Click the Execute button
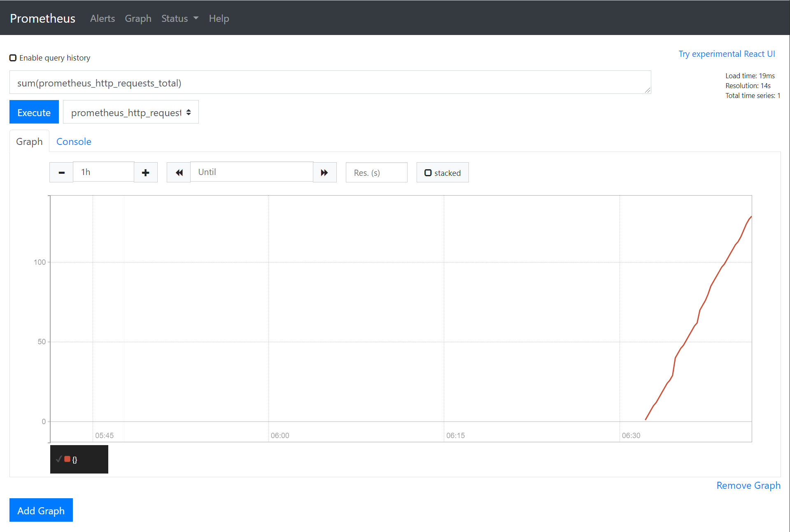This screenshot has height=532, width=790. click(x=34, y=112)
